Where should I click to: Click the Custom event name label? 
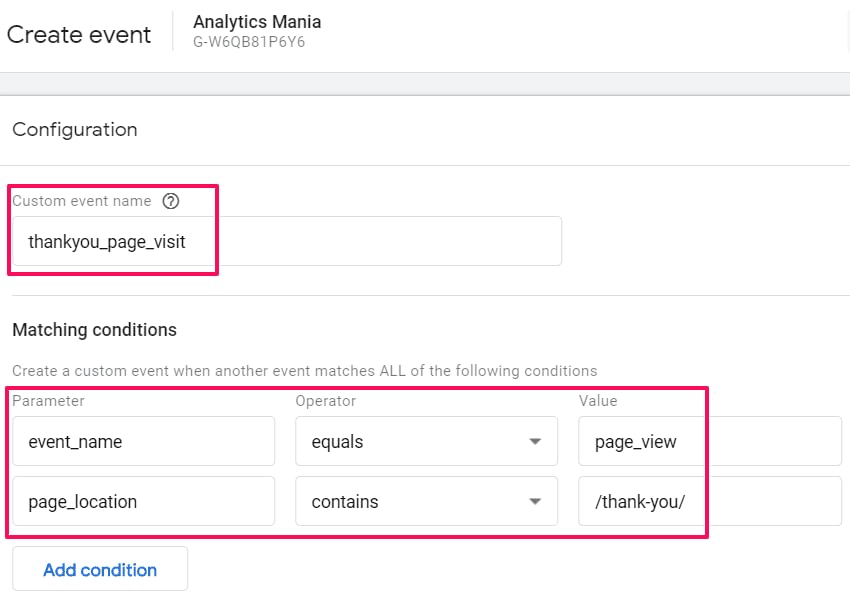coord(82,201)
